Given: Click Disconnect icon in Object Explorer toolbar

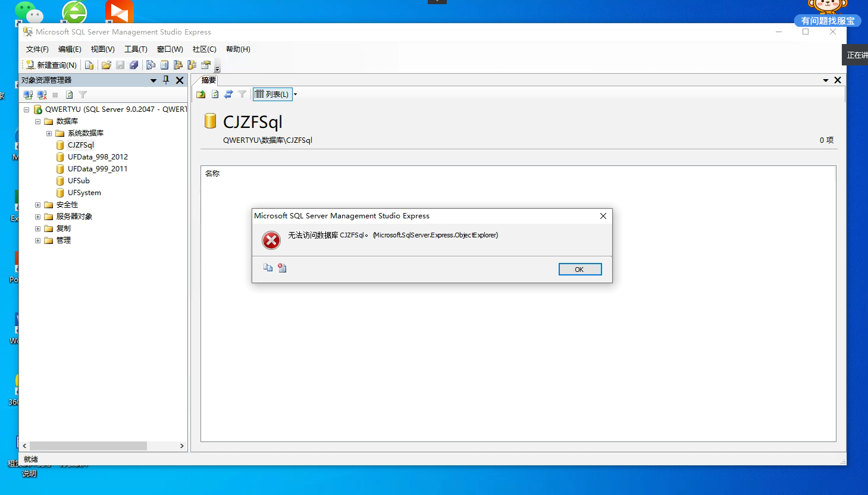Looking at the screenshot, I should pyautogui.click(x=42, y=95).
